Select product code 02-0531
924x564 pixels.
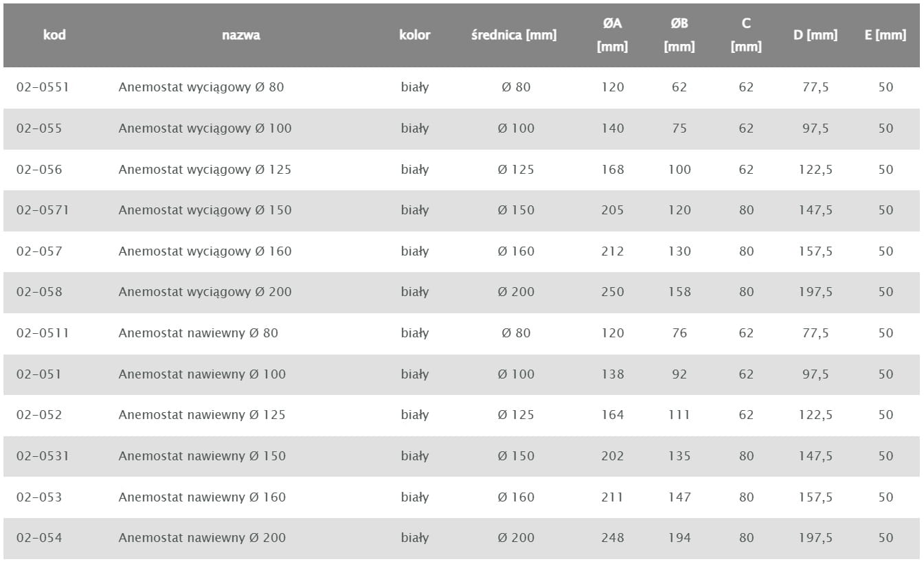43,456
